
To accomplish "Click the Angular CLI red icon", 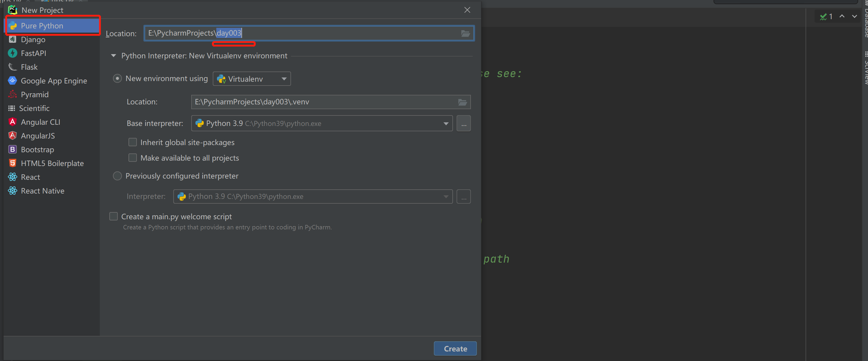I will (x=13, y=122).
